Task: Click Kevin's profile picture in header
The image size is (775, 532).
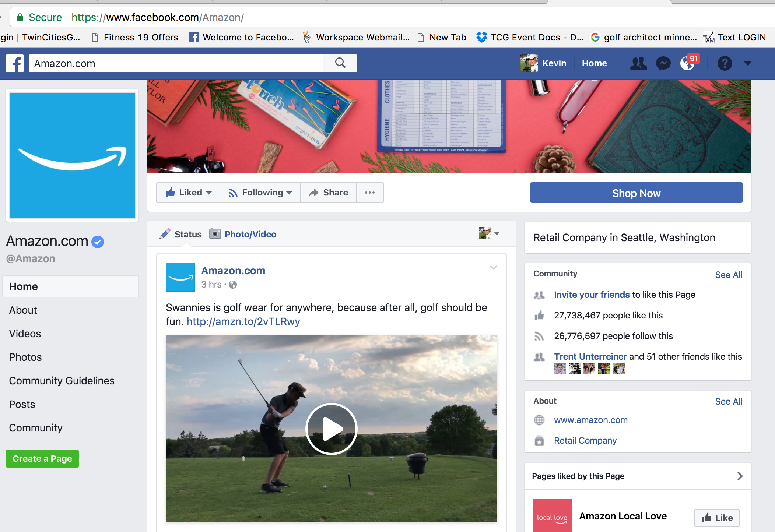Action: pos(529,63)
